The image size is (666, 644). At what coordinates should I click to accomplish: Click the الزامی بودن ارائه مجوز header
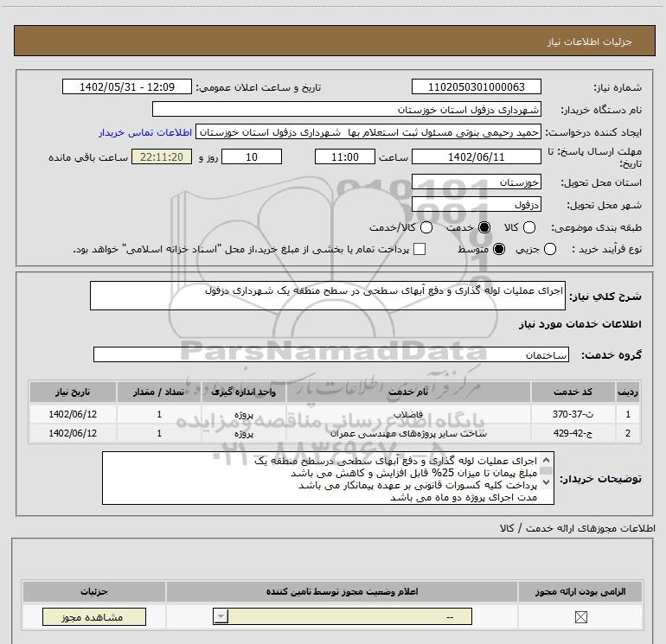click(580, 591)
